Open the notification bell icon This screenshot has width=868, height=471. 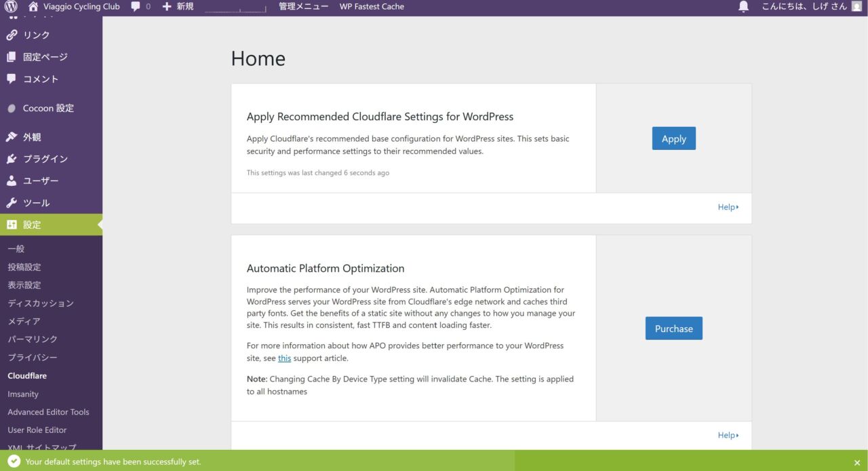743,7
